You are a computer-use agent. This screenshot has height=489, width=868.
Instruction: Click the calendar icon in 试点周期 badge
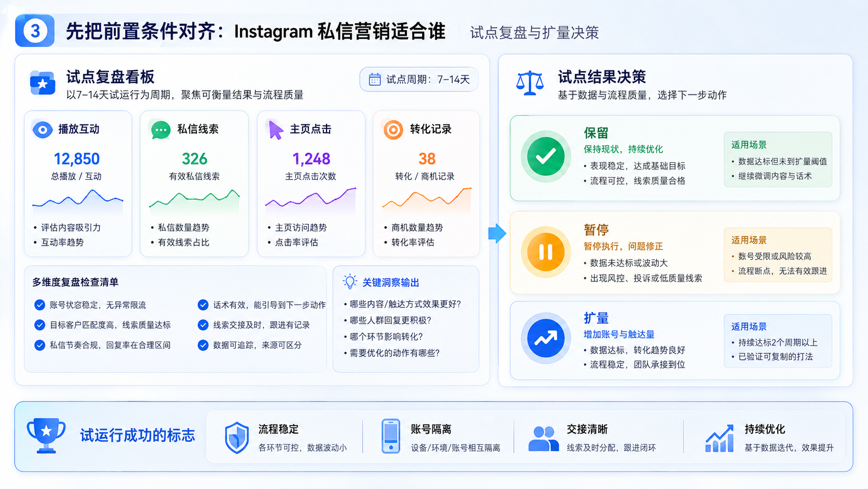(375, 80)
